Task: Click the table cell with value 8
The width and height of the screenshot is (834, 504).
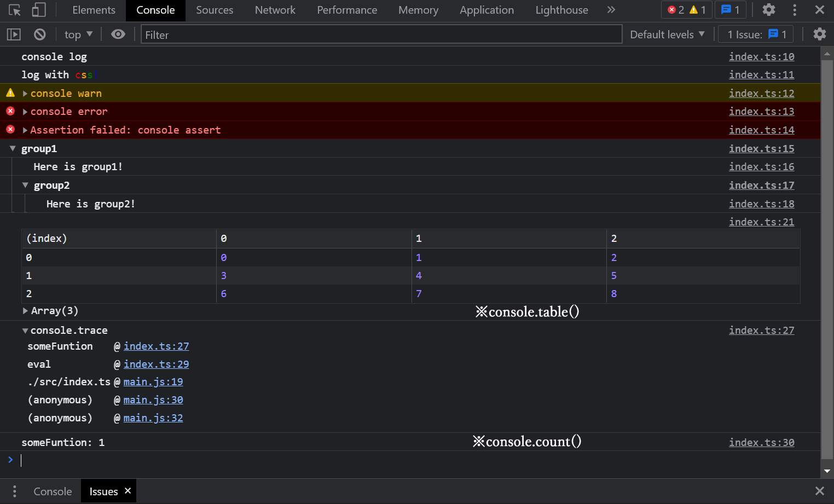Action: point(703,293)
